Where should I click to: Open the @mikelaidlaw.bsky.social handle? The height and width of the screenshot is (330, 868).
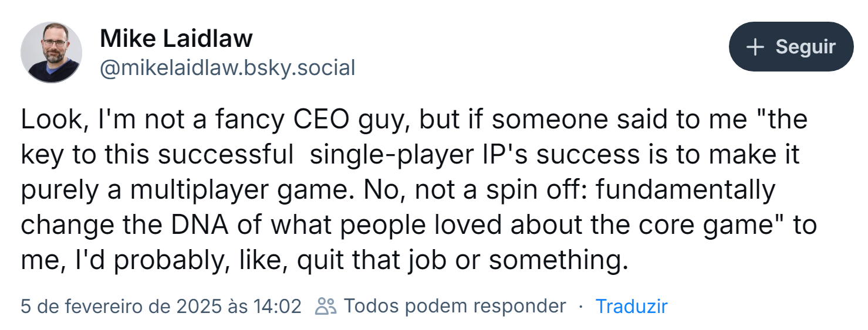click(228, 68)
